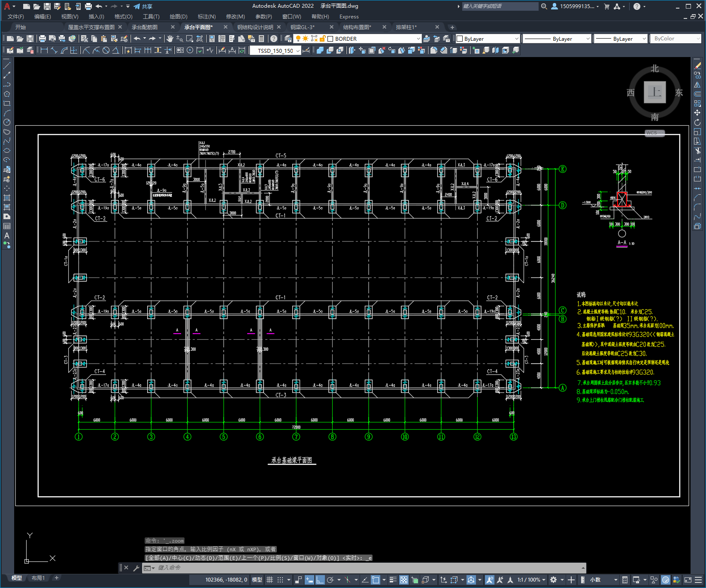
Task: Open the BORDER layer dropdown
Action: pyautogui.click(x=418, y=39)
